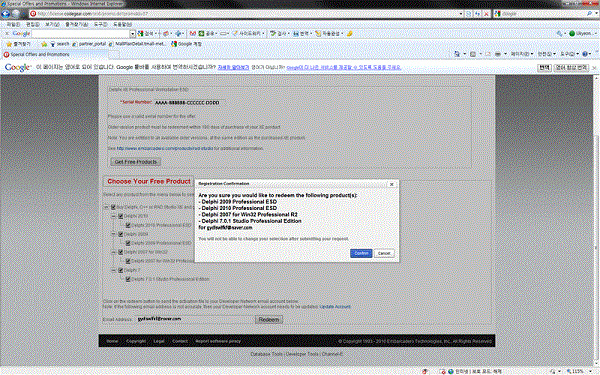600x375 pixels.
Task: Open the Favorites menu in menu bar
Action: (x=77, y=24)
